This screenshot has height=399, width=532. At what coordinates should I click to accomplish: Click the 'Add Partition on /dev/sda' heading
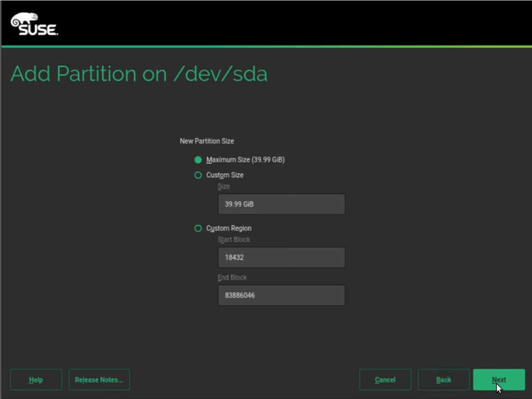point(139,74)
